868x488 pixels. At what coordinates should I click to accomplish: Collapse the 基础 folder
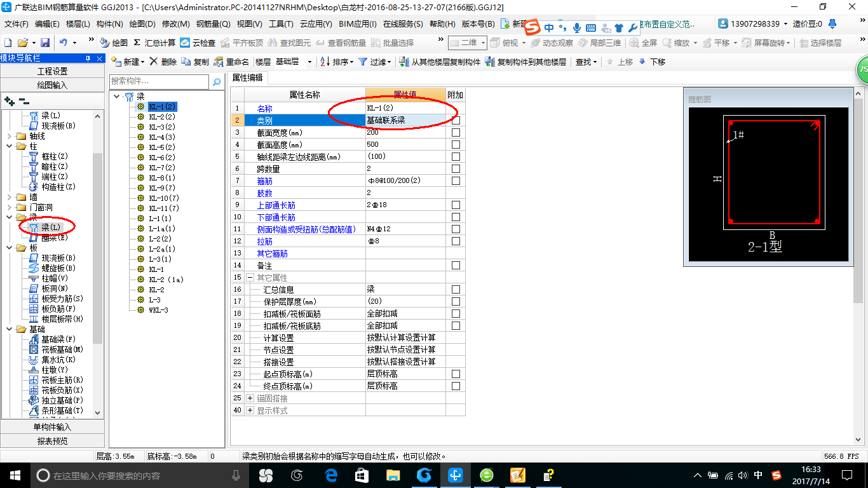click(9, 329)
